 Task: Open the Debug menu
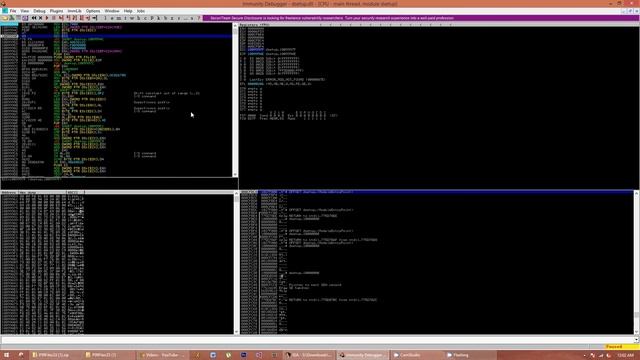click(x=39, y=11)
